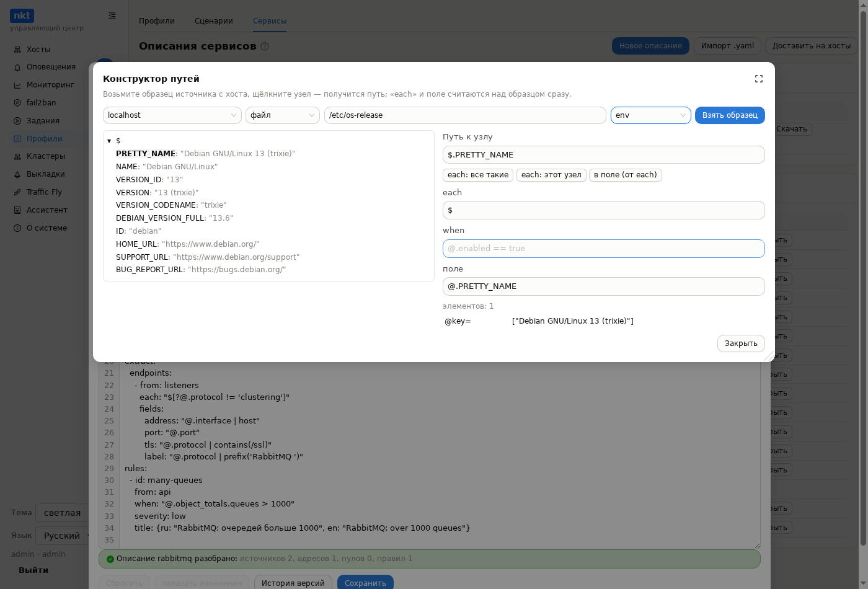Click в поле (от each) button
868x589 pixels.
tap(626, 175)
